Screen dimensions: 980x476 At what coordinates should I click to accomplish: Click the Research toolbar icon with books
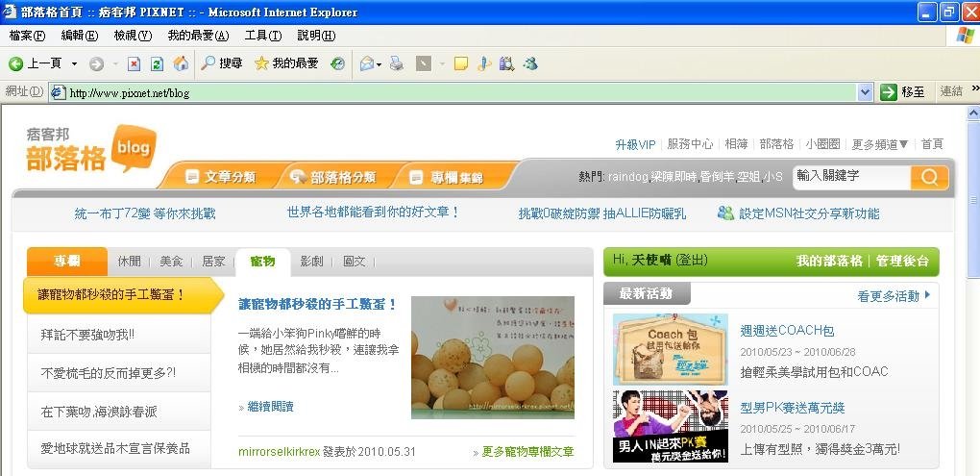coord(507,63)
